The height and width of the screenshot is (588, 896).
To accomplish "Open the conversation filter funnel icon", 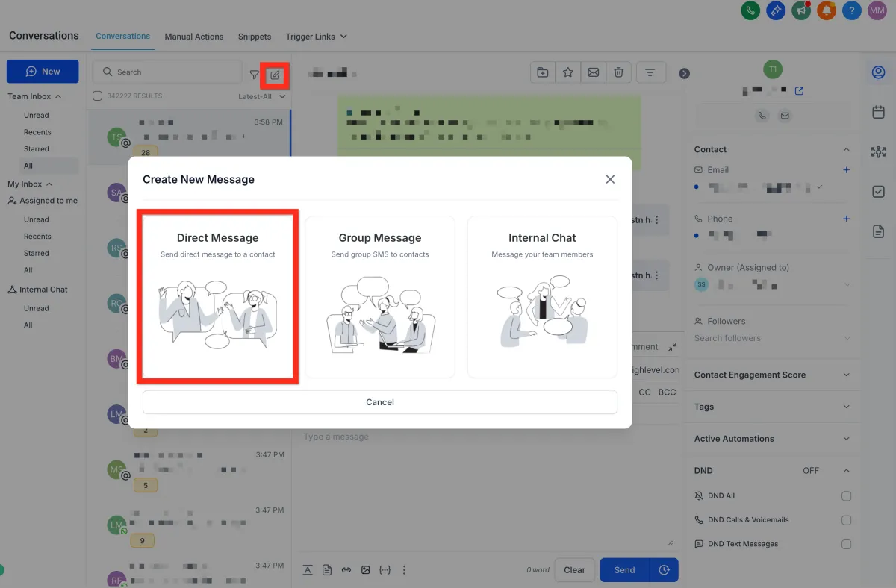I will (x=255, y=75).
